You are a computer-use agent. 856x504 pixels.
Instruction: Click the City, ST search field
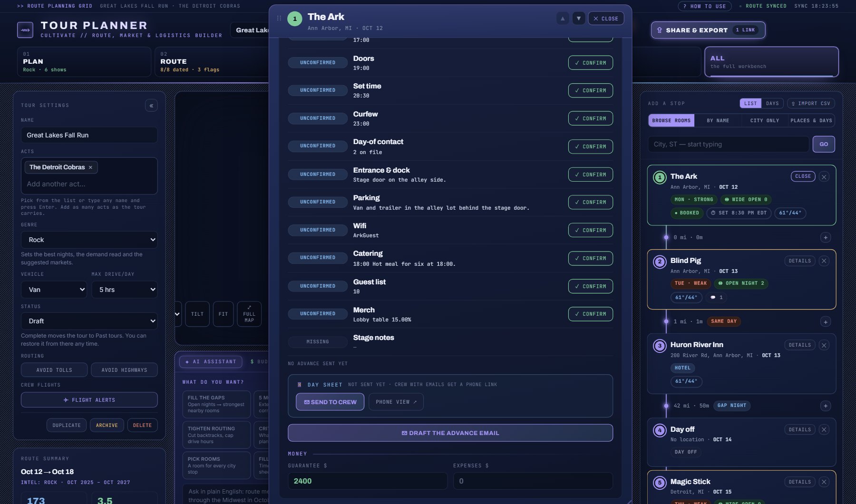click(x=728, y=145)
